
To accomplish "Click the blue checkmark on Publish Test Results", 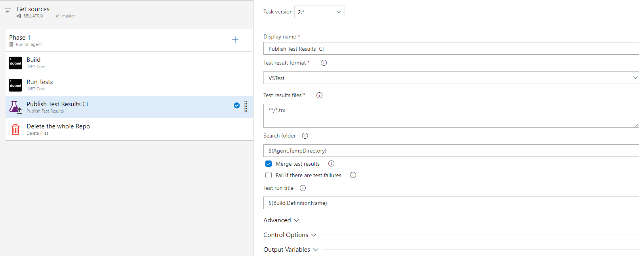I will tap(237, 105).
